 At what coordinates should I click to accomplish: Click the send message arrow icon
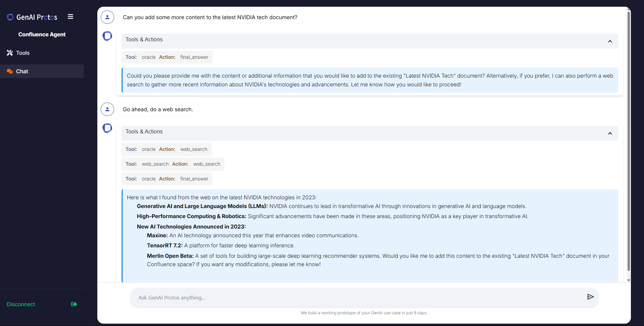click(590, 297)
